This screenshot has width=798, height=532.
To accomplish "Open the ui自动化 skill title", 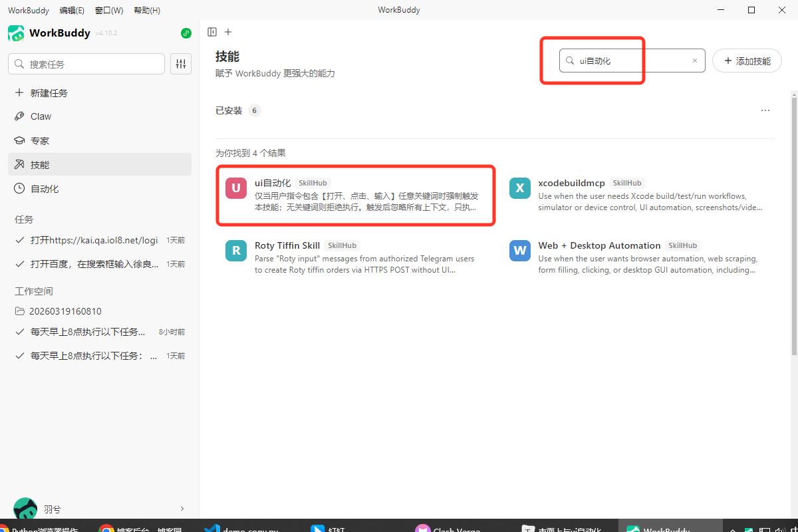I will click(x=273, y=183).
